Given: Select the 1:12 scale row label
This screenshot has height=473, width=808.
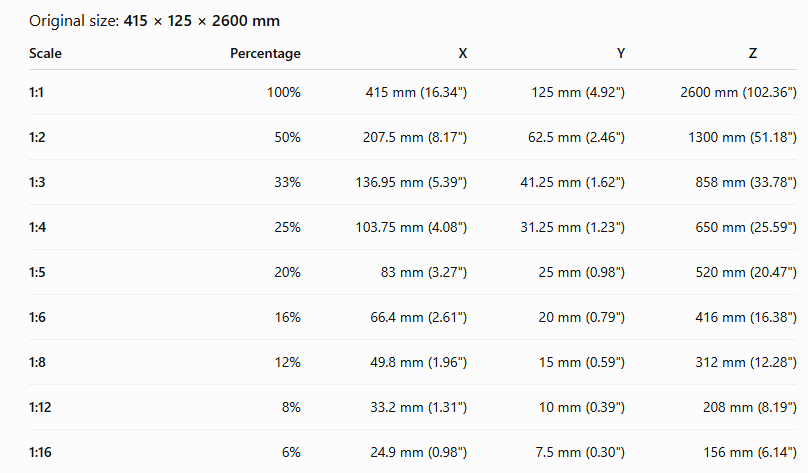Looking at the screenshot, I should (40, 407).
